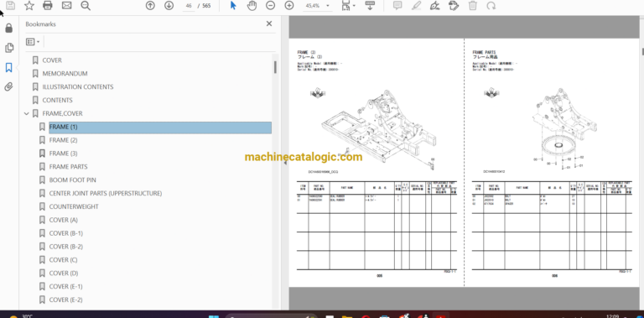Close the Bookmarks panel
Screen dimensions: 644x318
[x=269, y=23]
